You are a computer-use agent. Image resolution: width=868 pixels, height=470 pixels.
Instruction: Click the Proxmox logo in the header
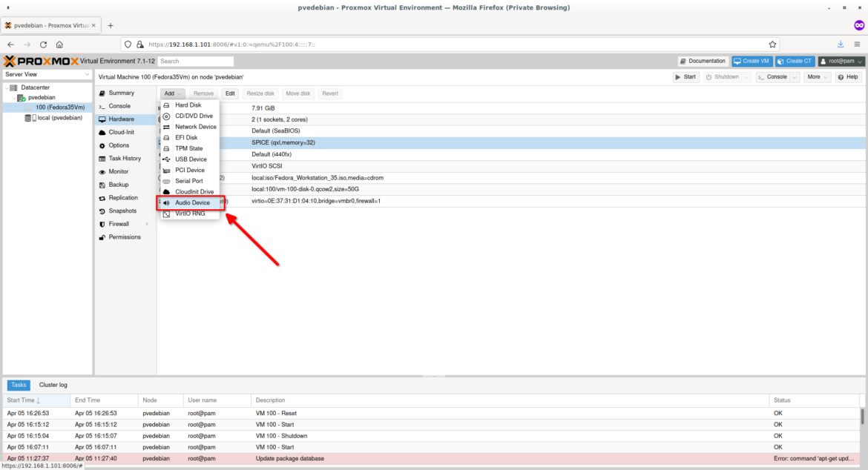[x=41, y=61]
